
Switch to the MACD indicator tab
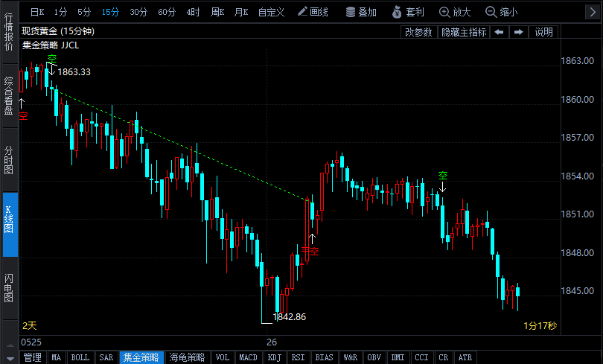point(248,358)
